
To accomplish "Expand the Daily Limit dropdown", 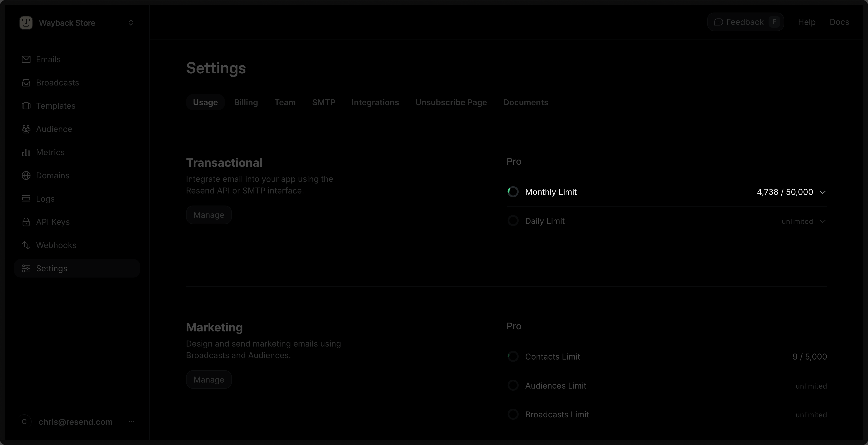I will pyautogui.click(x=823, y=221).
